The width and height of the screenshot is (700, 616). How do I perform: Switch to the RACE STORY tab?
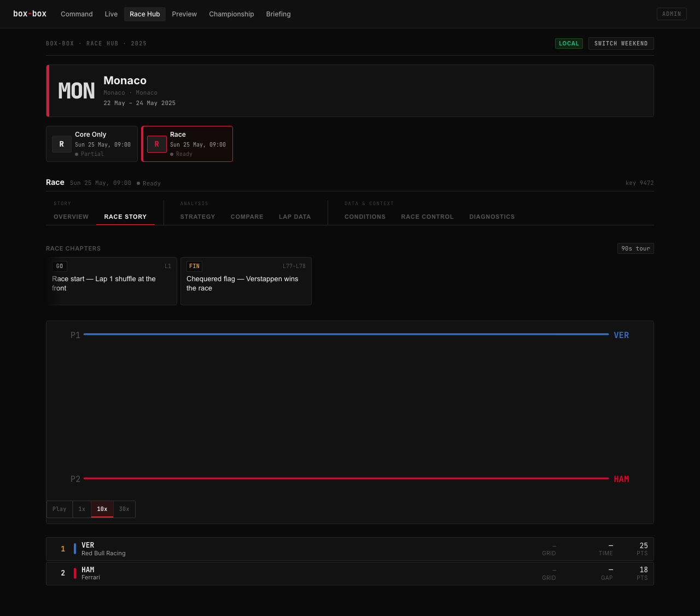(125, 217)
